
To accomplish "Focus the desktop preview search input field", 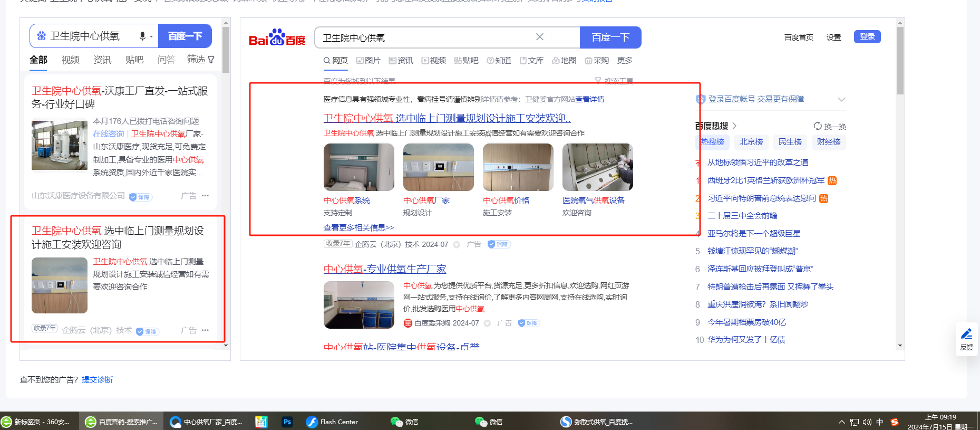I will point(427,37).
